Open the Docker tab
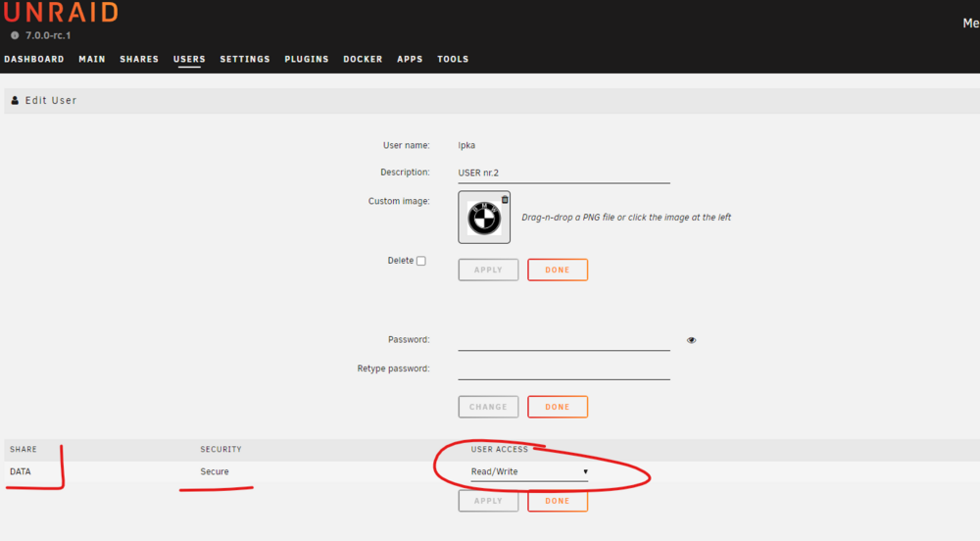The height and width of the screenshot is (541, 980). click(363, 59)
